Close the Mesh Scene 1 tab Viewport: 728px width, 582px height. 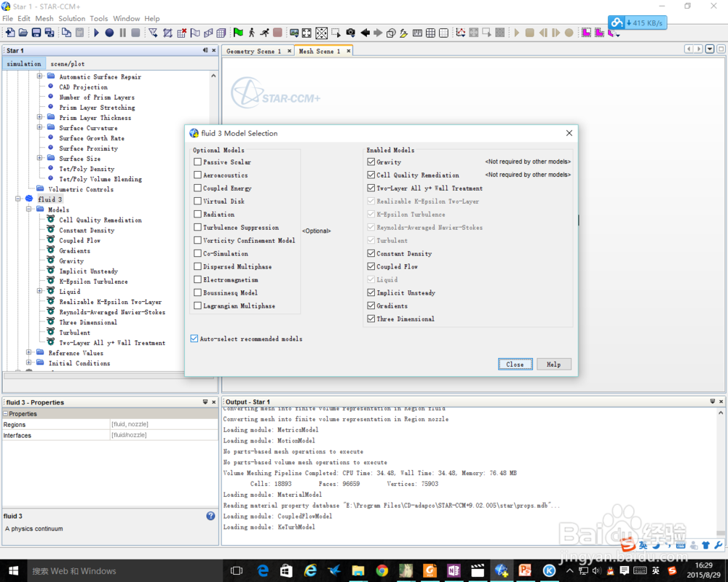click(348, 51)
